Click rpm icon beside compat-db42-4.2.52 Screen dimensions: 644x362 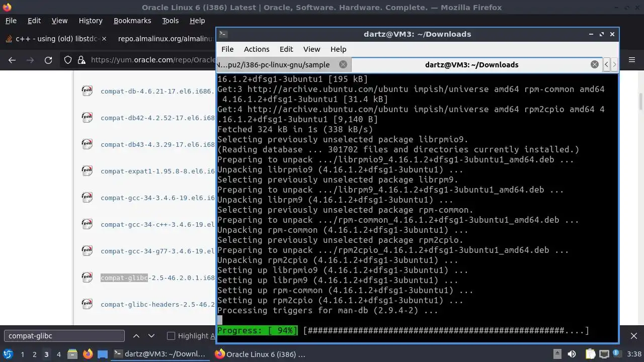pos(87,117)
